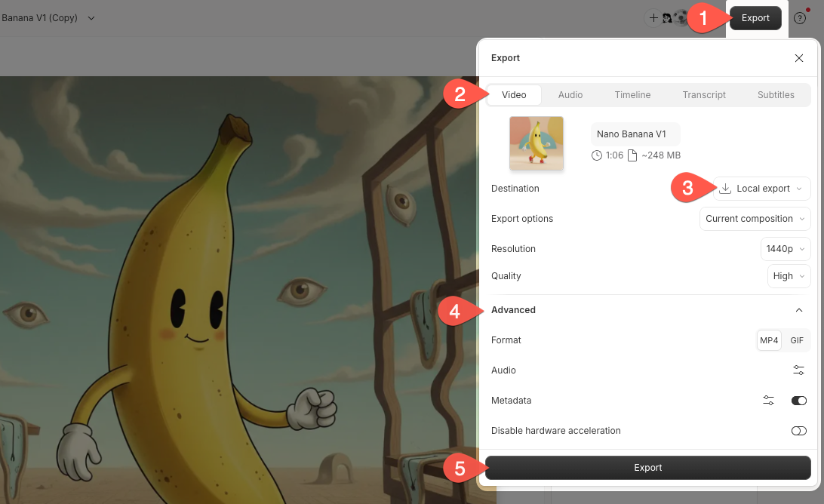The image size is (824, 504).
Task: Open the Destination Local export dropdown
Action: (x=761, y=188)
